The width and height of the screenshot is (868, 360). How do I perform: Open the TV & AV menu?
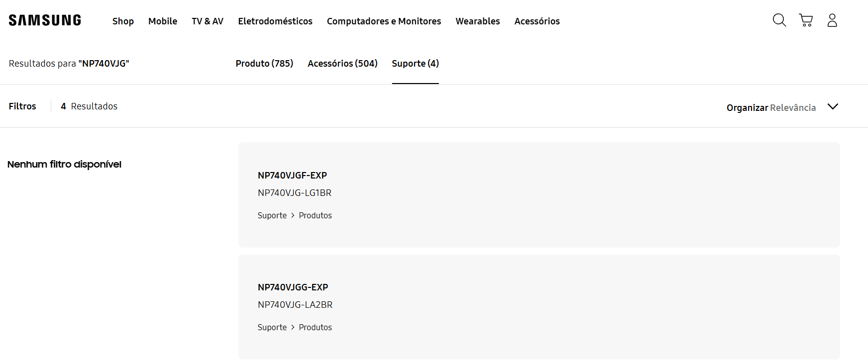208,21
